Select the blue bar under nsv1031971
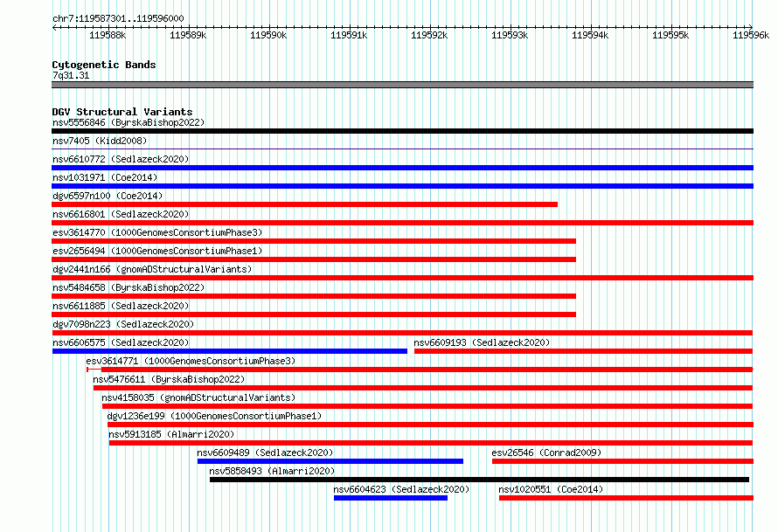 pyautogui.click(x=402, y=186)
